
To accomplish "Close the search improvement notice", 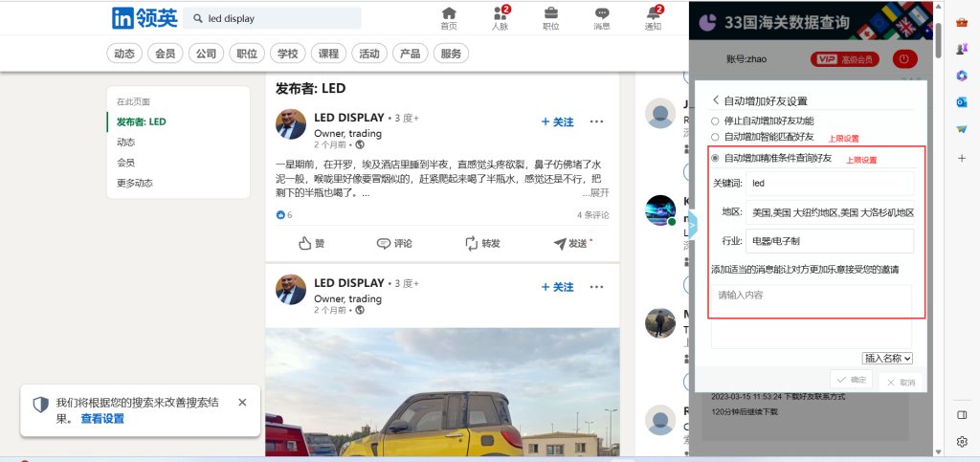I will click(242, 403).
